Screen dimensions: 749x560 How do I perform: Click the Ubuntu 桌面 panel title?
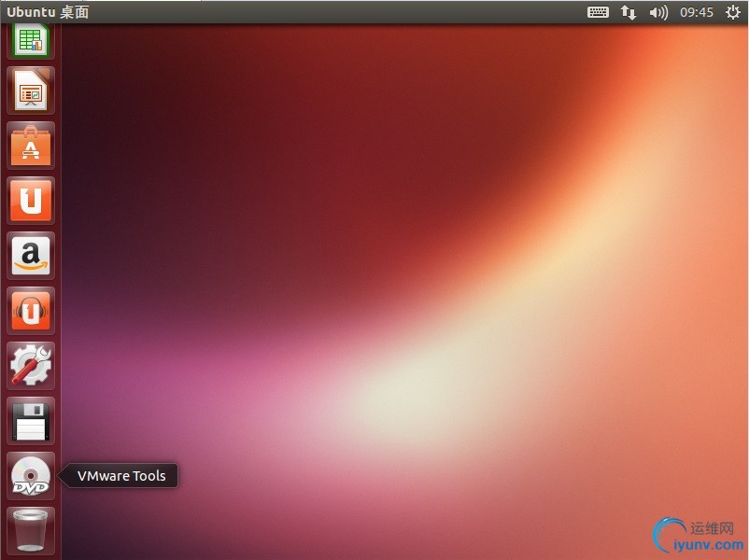[x=48, y=12]
